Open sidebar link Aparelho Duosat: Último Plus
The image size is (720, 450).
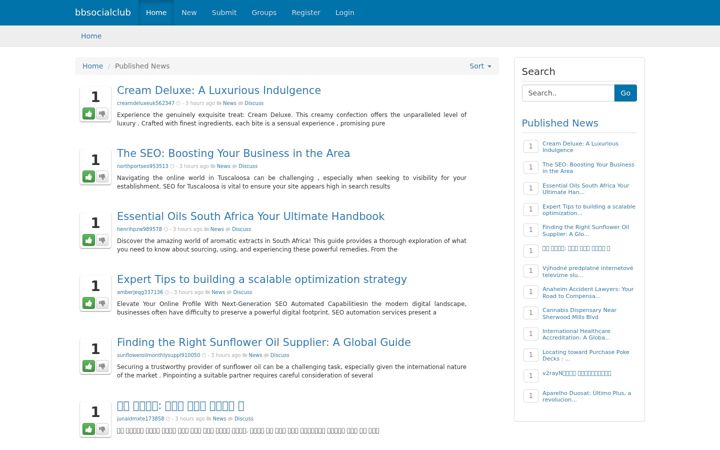tap(587, 396)
